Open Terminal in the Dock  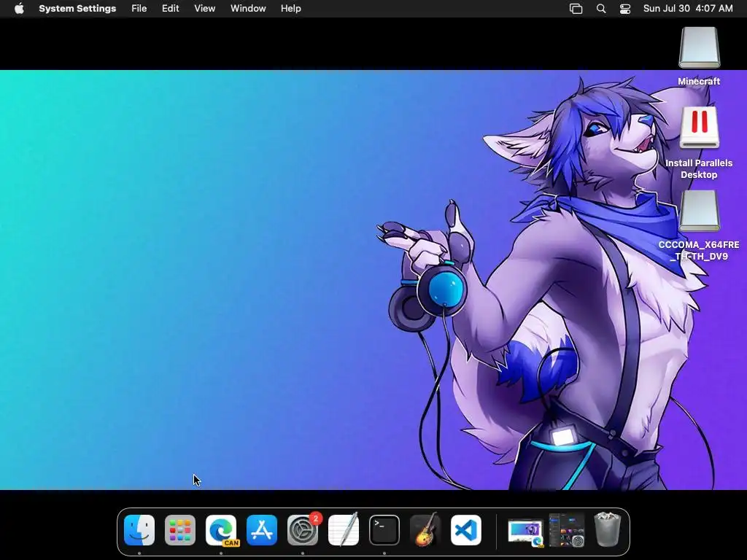(x=384, y=530)
